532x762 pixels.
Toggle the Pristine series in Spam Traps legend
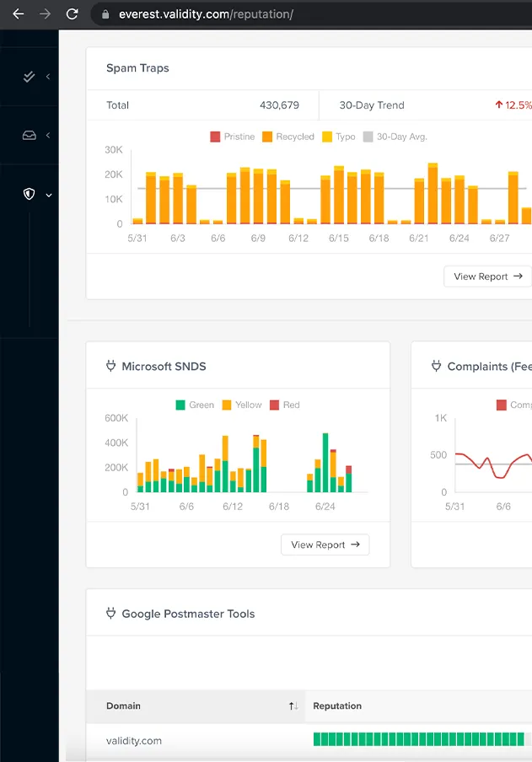pyautogui.click(x=232, y=137)
